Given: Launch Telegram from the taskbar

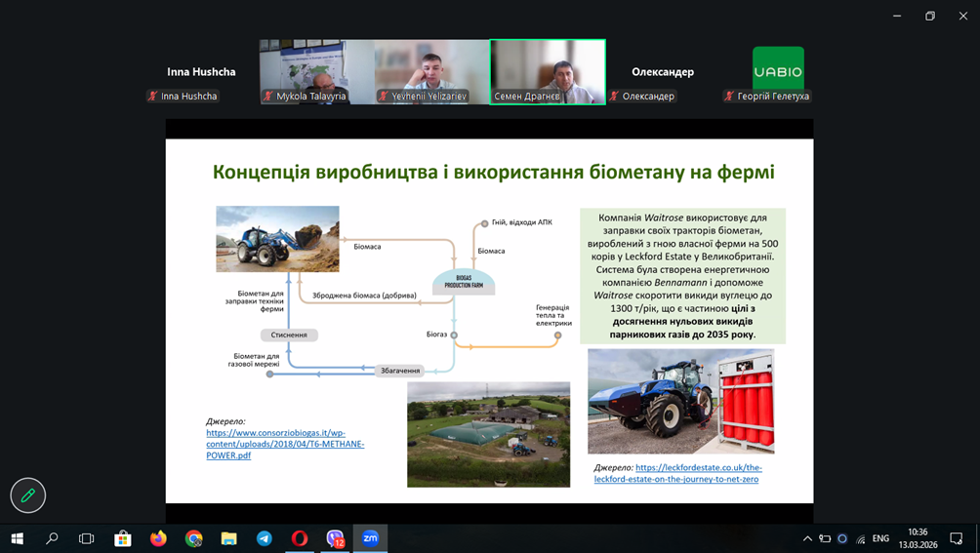Looking at the screenshot, I should coord(264,538).
